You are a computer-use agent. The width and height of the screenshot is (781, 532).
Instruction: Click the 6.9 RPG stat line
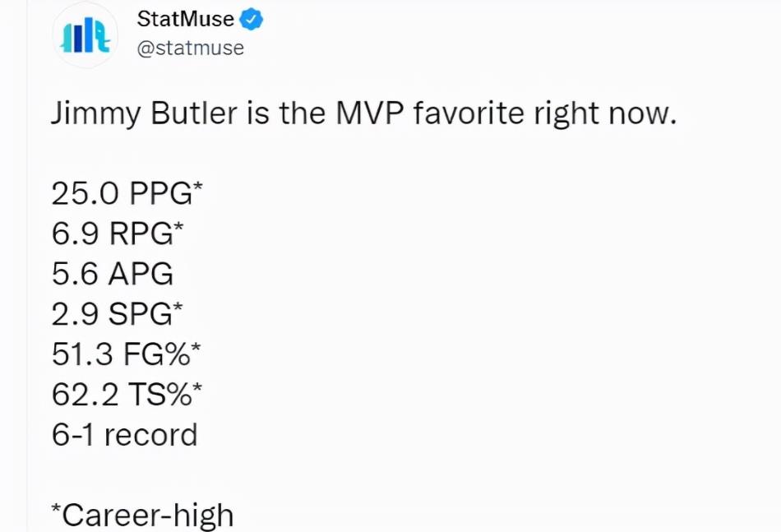(118, 233)
